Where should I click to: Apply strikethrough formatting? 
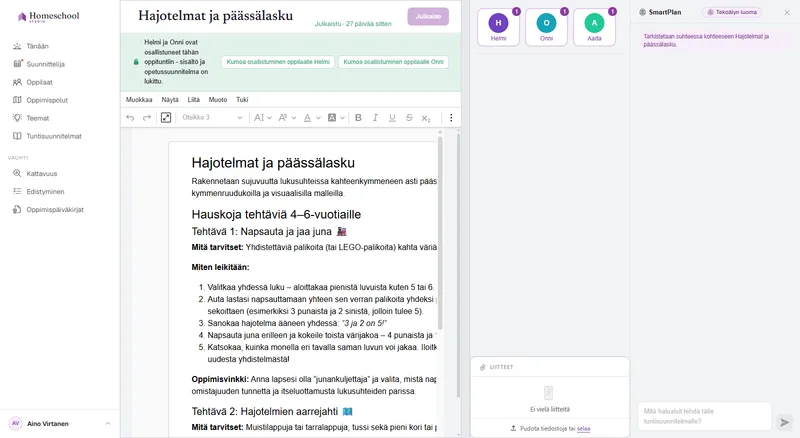pos(409,118)
